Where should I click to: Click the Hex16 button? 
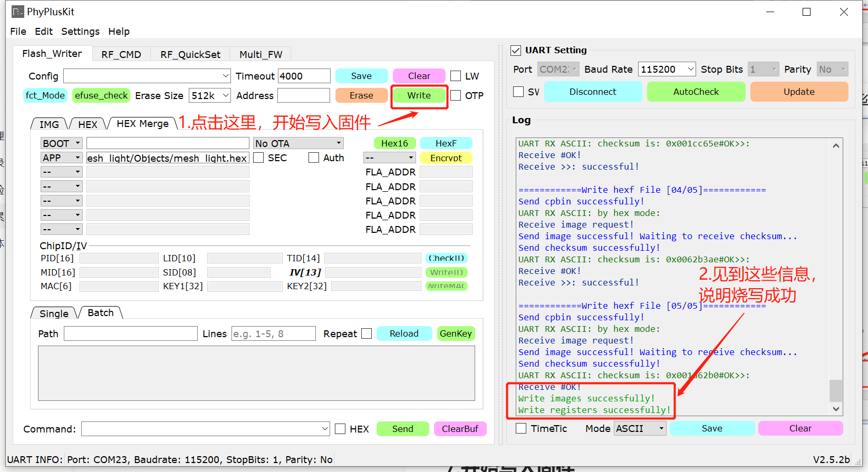394,143
